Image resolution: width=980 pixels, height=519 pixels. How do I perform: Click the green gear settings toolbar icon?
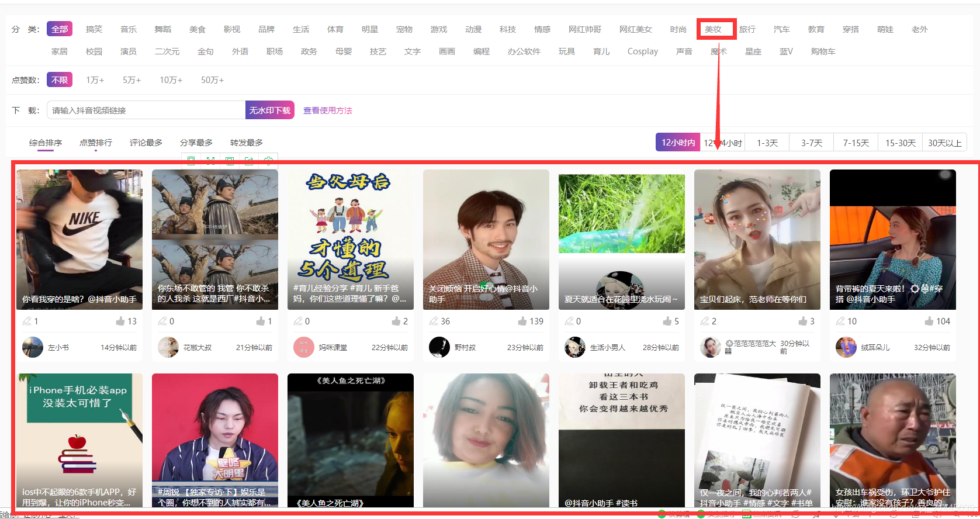(268, 161)
